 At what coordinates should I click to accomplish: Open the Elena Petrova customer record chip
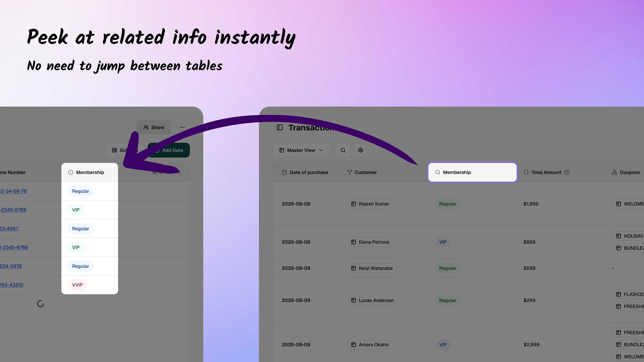(370, 242)
